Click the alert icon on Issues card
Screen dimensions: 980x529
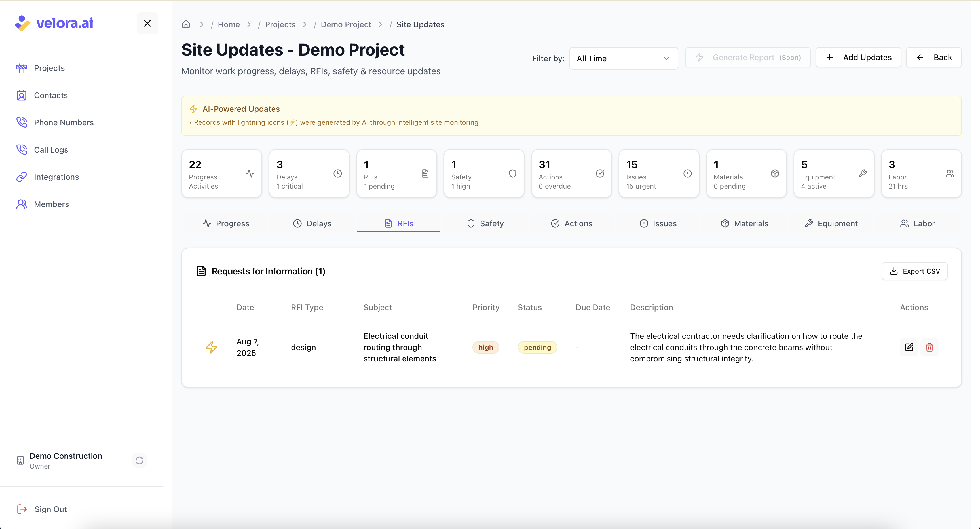[687, 173]
